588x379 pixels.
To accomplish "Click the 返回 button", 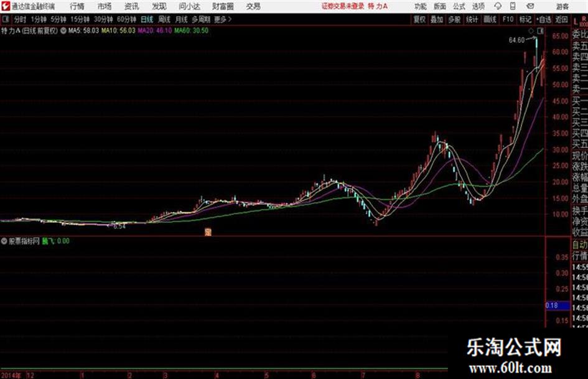I will (x=561, y=19).
